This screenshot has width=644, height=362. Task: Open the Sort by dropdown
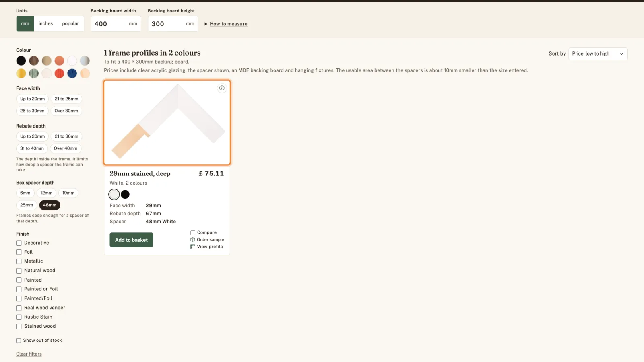tap(598, 54)
